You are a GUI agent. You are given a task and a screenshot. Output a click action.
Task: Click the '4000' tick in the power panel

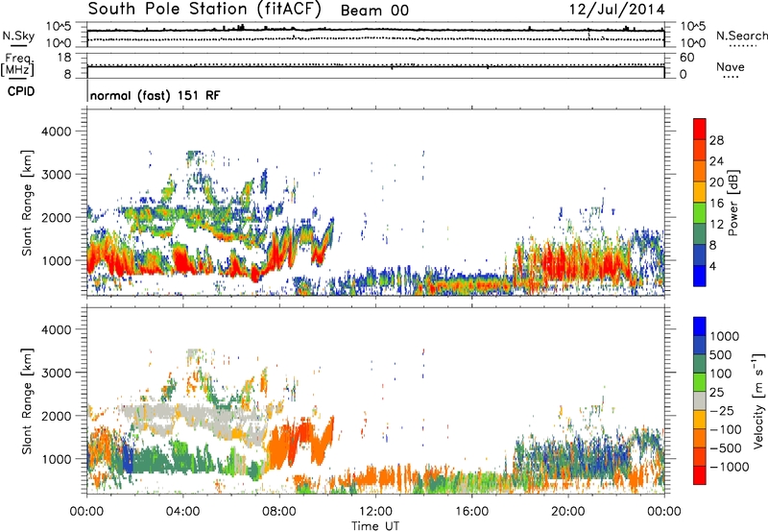[56, 132]
